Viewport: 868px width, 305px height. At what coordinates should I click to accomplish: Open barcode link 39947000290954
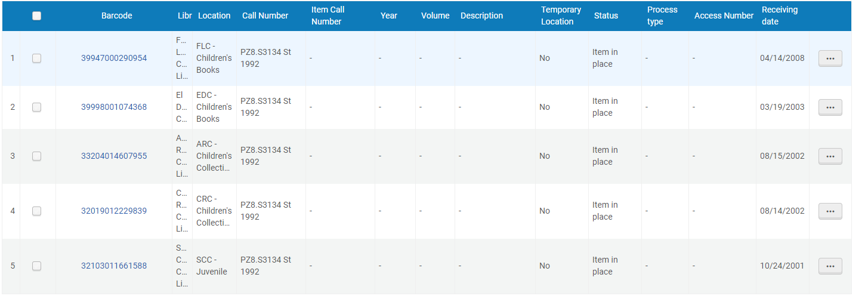pos(114,58)
